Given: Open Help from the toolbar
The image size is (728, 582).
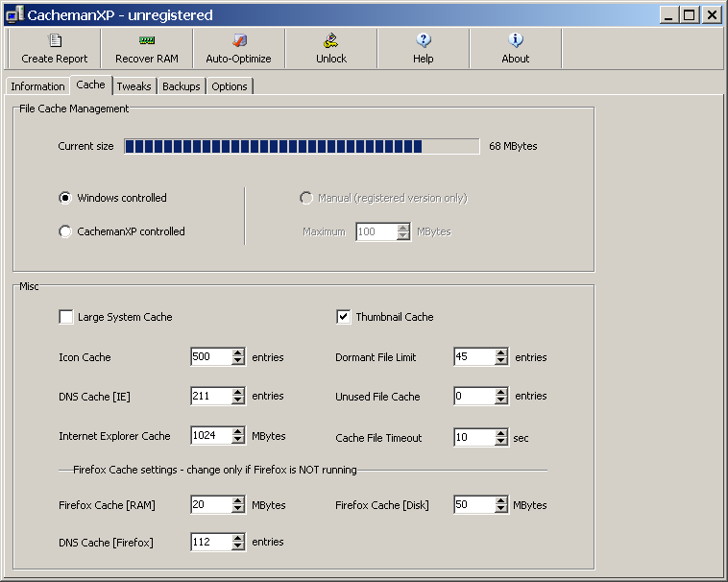Looking at the screenshot, I should pyautogui.click(x=424, y=40).
